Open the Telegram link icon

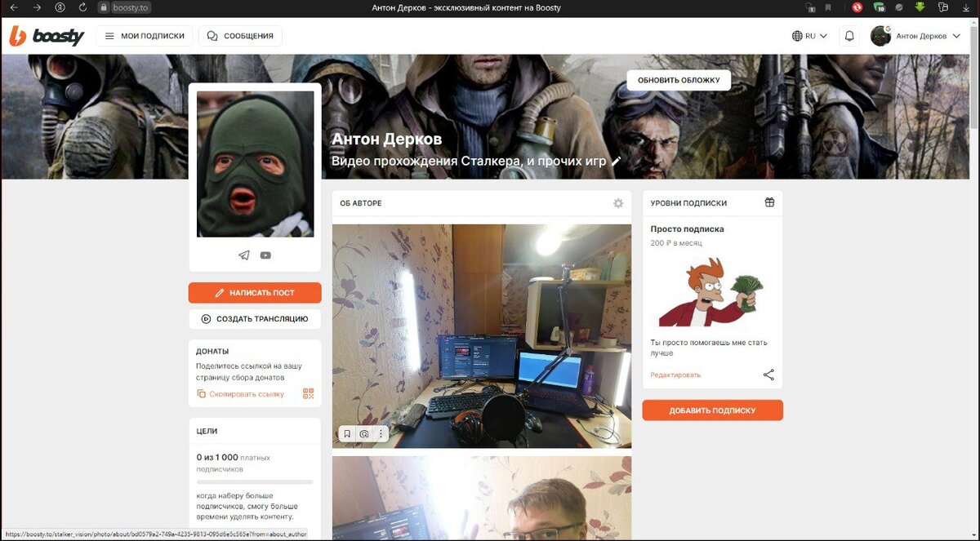[243, 255]
